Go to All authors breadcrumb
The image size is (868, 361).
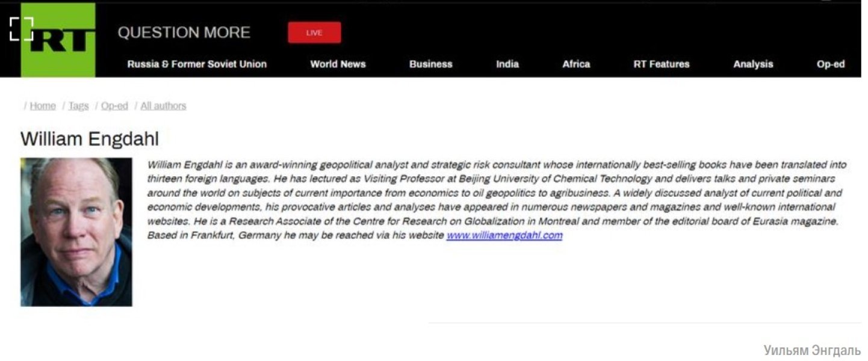[163, 106]
